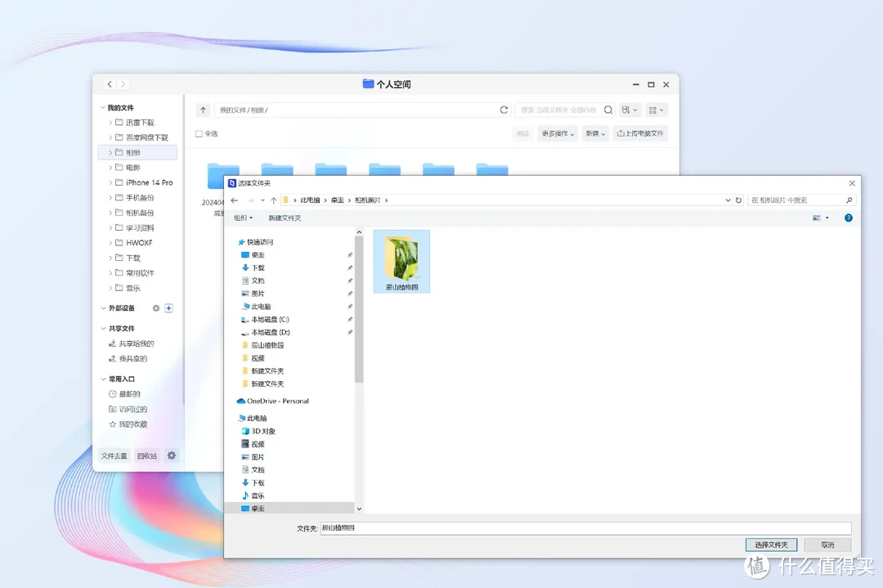Image resolution: width=883 pixels, height=588 pixels.
Task: Toggle the 全选 select-all checkbox
Action: pos(199,133)
